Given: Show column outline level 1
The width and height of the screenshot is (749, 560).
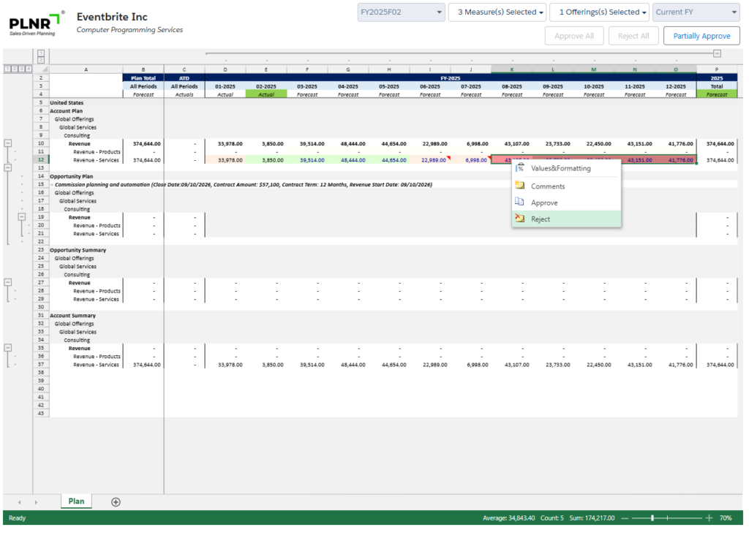Looking at the screenshot, I should click(41, 53).
